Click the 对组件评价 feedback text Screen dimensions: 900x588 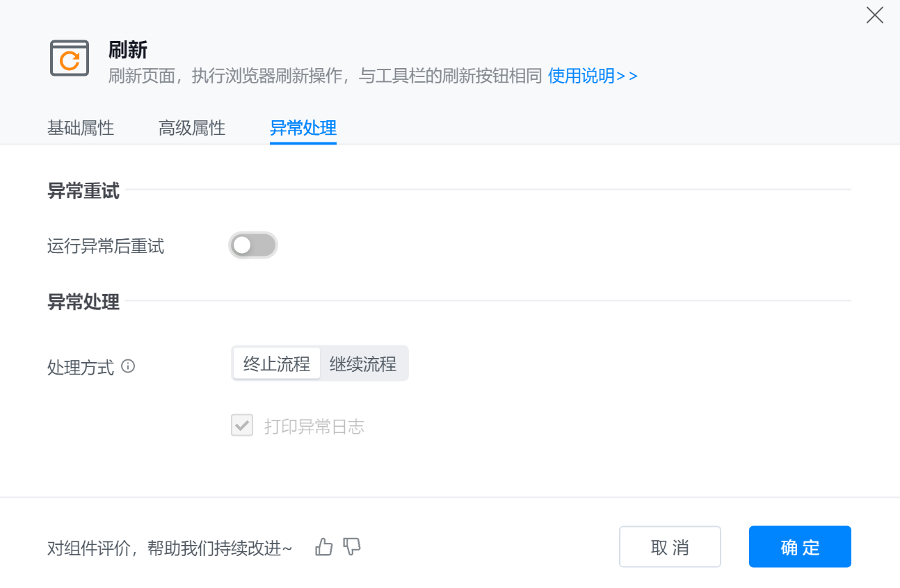coord(170,548)
